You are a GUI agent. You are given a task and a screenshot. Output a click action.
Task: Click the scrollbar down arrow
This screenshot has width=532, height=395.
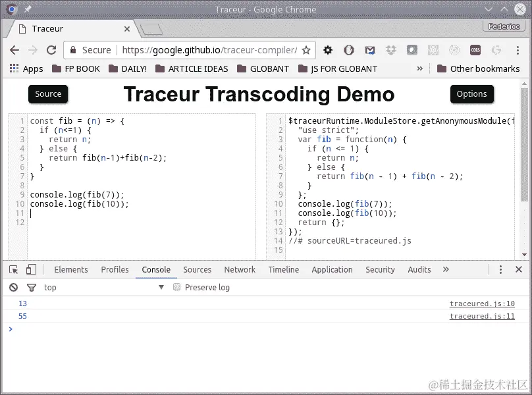tap(524, 255)
